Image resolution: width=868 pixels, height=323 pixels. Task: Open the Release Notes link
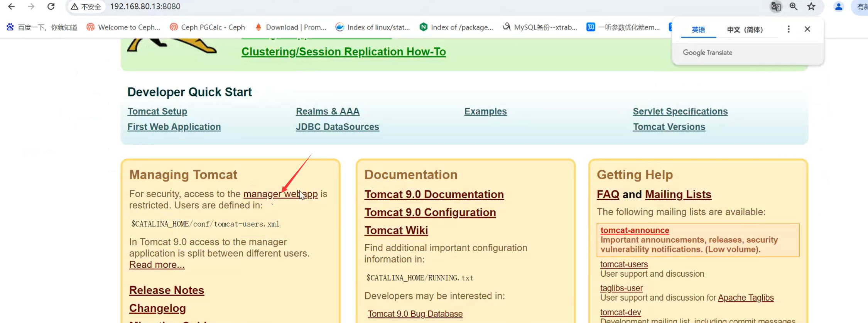click(167, 290)
